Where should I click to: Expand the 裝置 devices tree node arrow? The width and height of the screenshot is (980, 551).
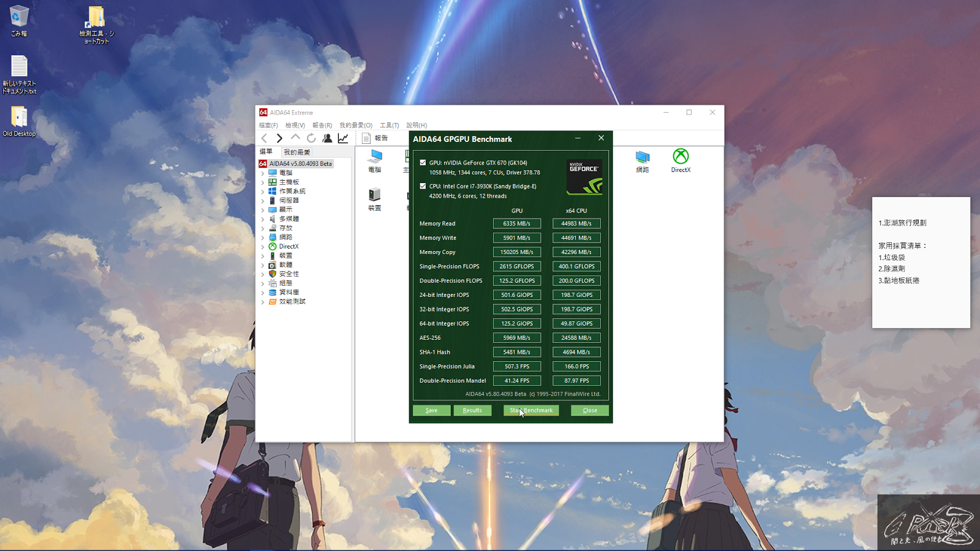[x=263, y=256]
